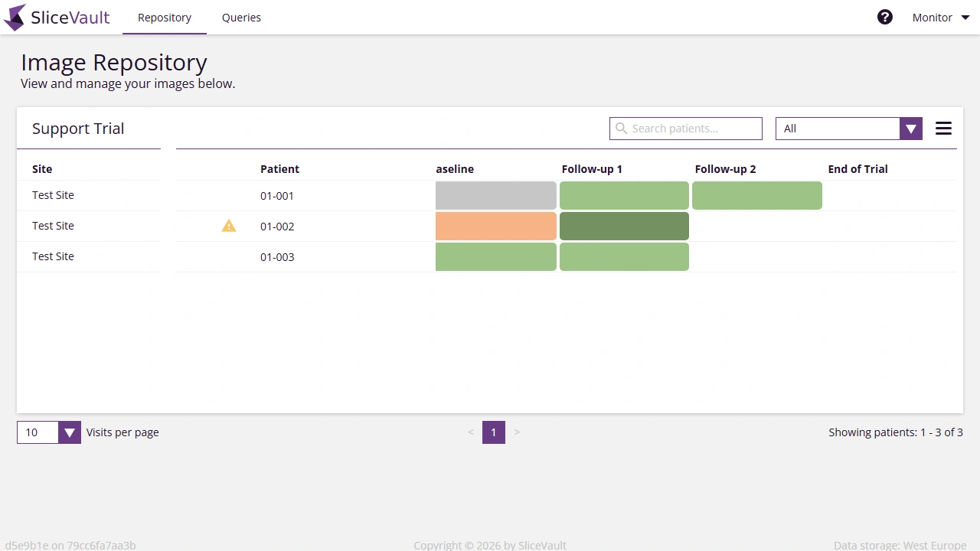Click the dark green Follow-up 1 cell for 01-002
This screenshot has width=980, height=551.
[624, 226]
